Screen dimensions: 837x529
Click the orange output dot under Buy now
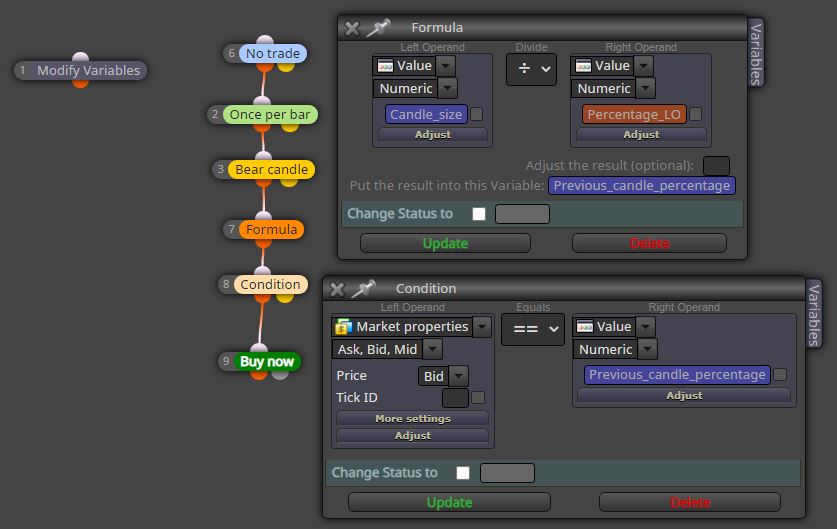point(259,375)
